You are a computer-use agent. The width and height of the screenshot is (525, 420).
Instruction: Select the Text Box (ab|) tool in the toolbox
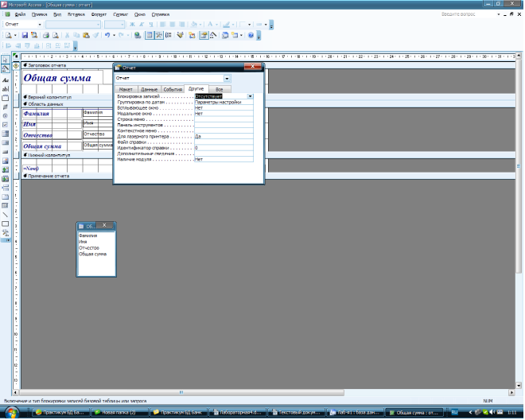(x=6, y=89)
